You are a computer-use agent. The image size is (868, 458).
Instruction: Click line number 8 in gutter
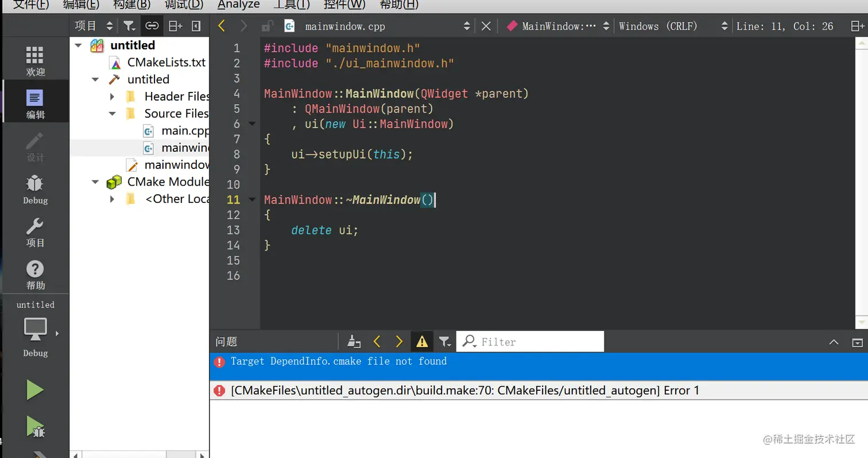tap(237, 154)
